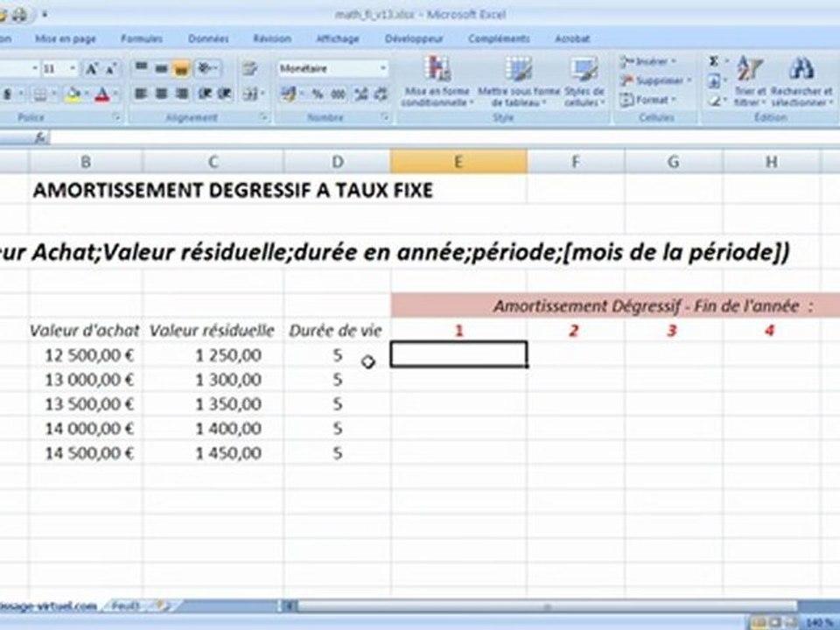
Task: Apply thousands separator style
Action: click(338, 94)
